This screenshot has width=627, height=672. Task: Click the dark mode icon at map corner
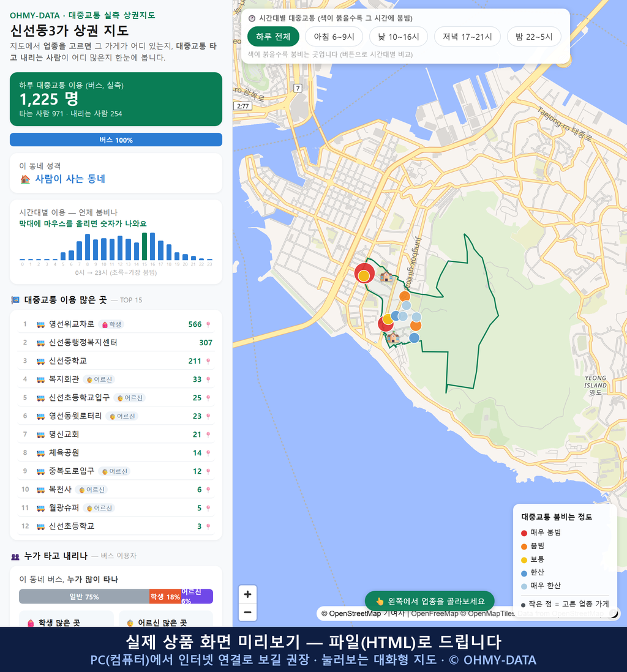614,614
